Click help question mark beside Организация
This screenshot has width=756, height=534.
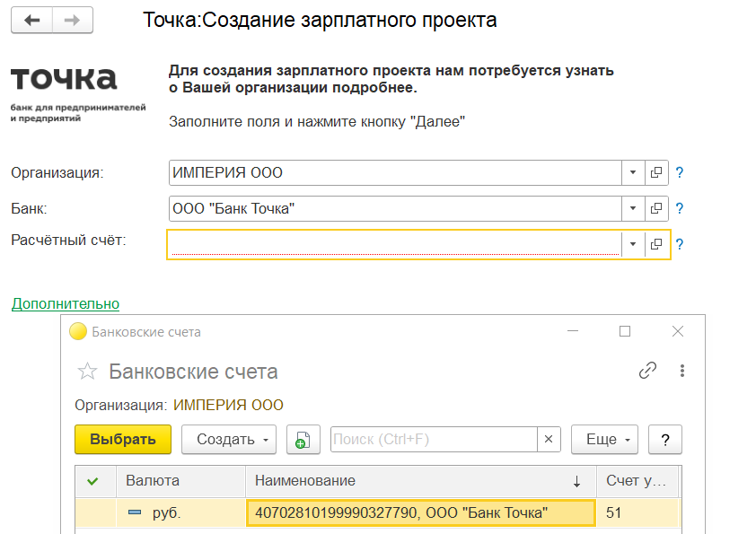[x=680, y=172]
